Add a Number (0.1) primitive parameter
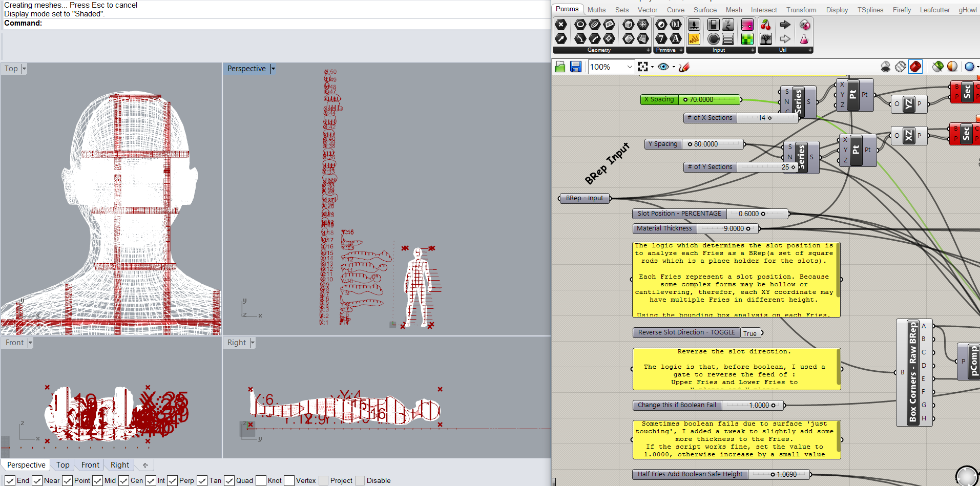The image size is (980, 486). click(676, 25)
